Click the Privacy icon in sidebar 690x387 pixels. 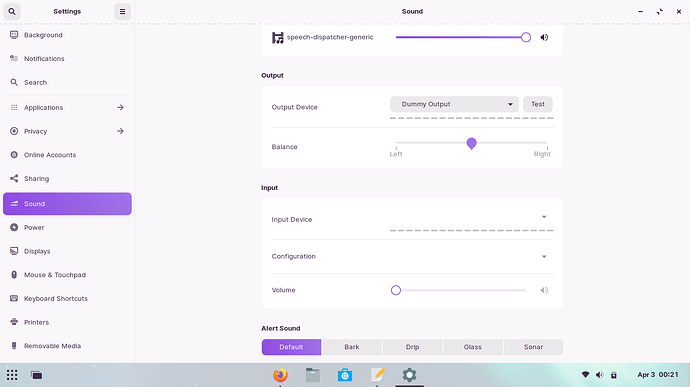(14, 131)
